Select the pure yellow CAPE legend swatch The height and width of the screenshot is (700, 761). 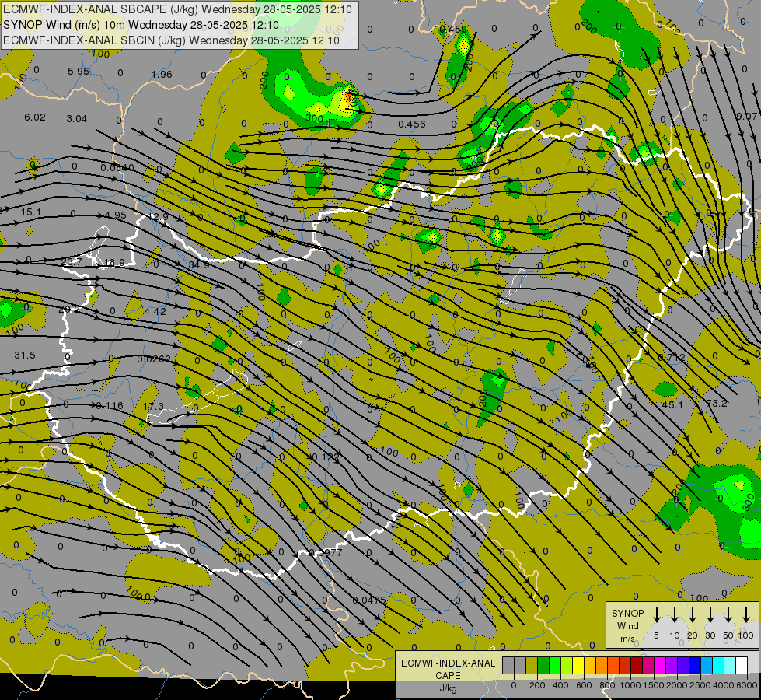coord(578,666)
